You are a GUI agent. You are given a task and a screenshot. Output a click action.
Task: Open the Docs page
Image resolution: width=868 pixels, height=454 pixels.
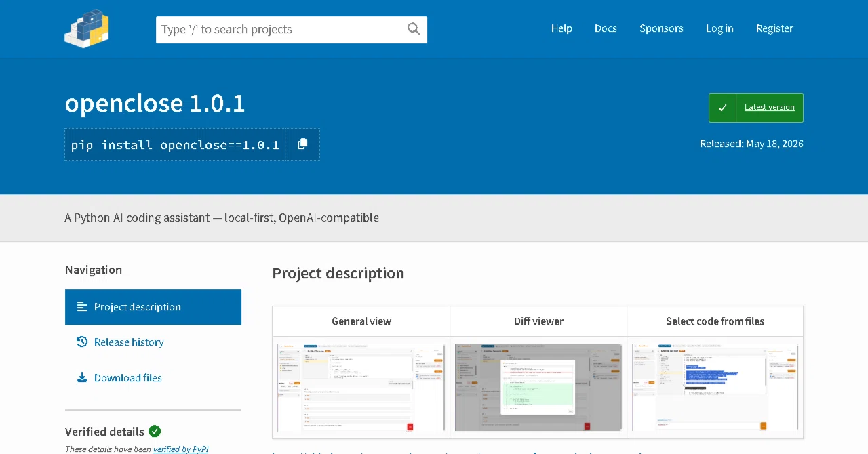pos(606,28)
